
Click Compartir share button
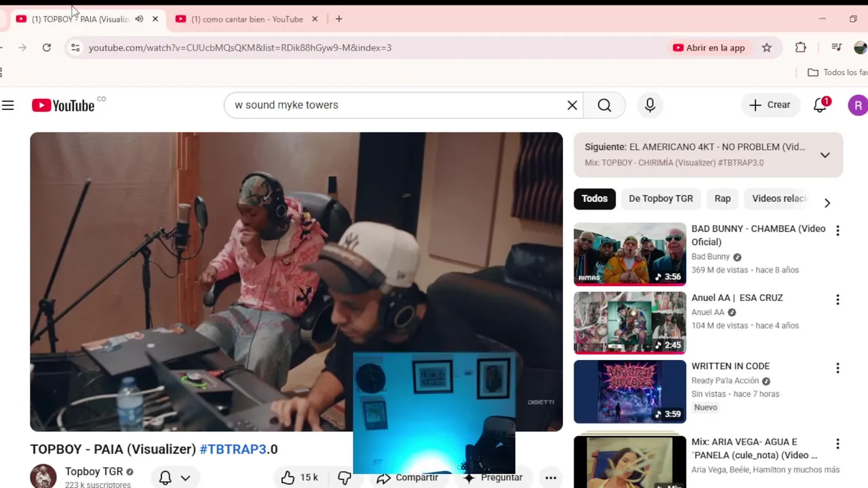[x=408, y=478]
